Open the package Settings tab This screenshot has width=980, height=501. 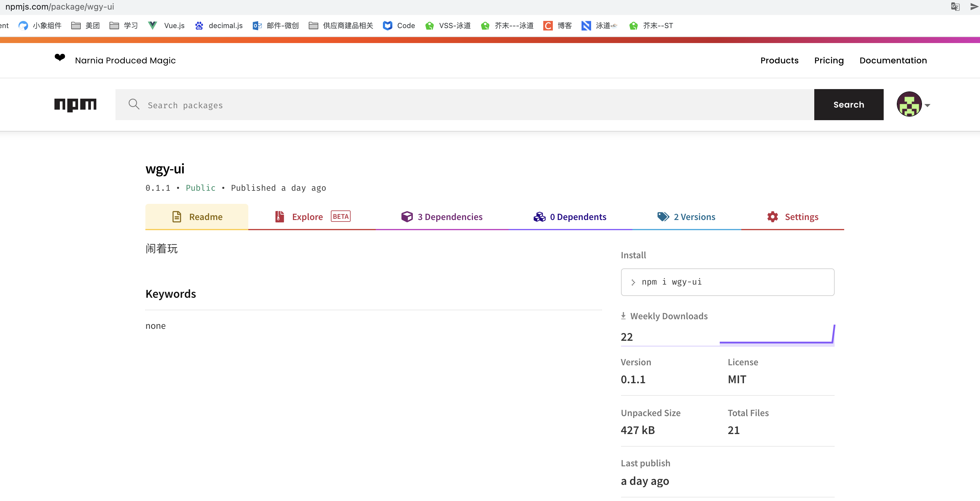(793, 217)
